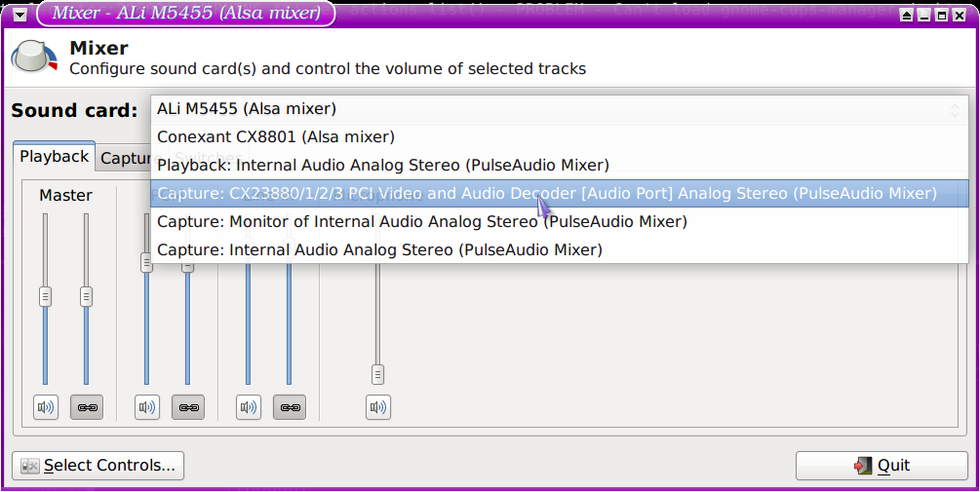Screen dimensions: 980x492
Task: Switch to the Playback tab
Action: [x=55, y=157]
